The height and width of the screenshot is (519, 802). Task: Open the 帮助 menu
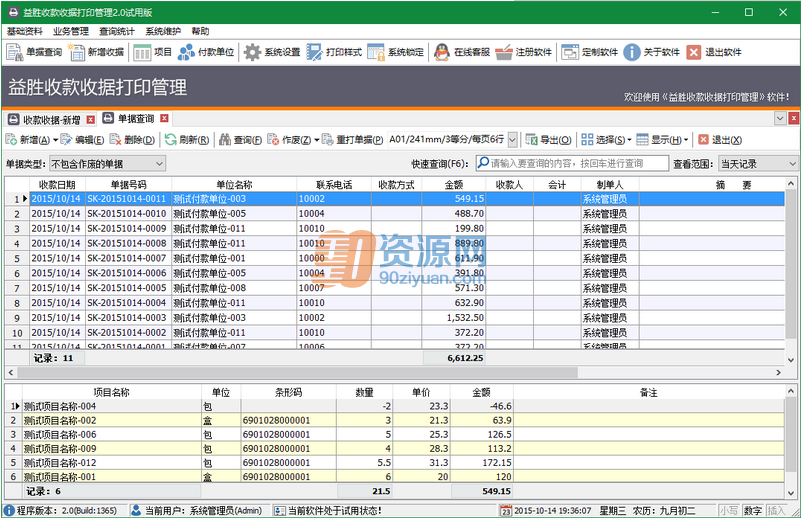pos(200,31)
